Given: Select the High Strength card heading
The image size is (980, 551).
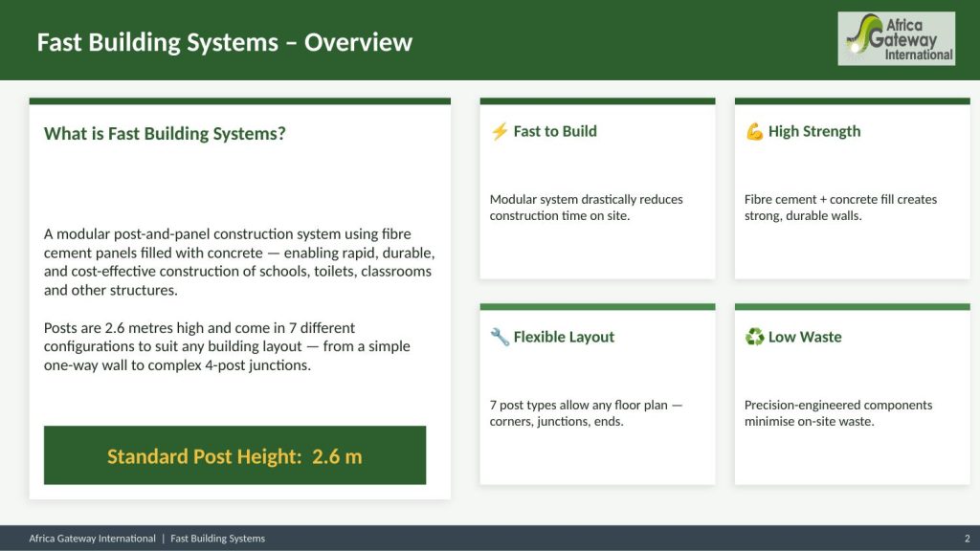Looking at the screenshot, I should pyautogui.click(x=814, y=132).
